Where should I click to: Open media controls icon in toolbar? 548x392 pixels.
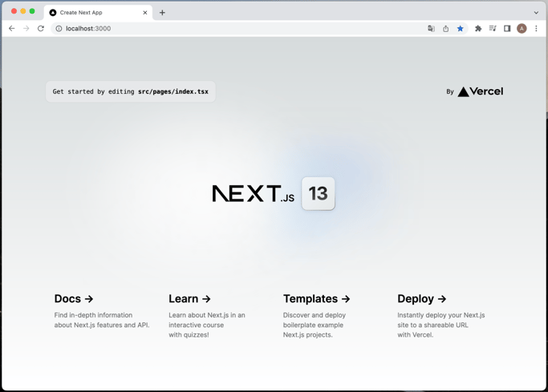(x=493, y=29)
